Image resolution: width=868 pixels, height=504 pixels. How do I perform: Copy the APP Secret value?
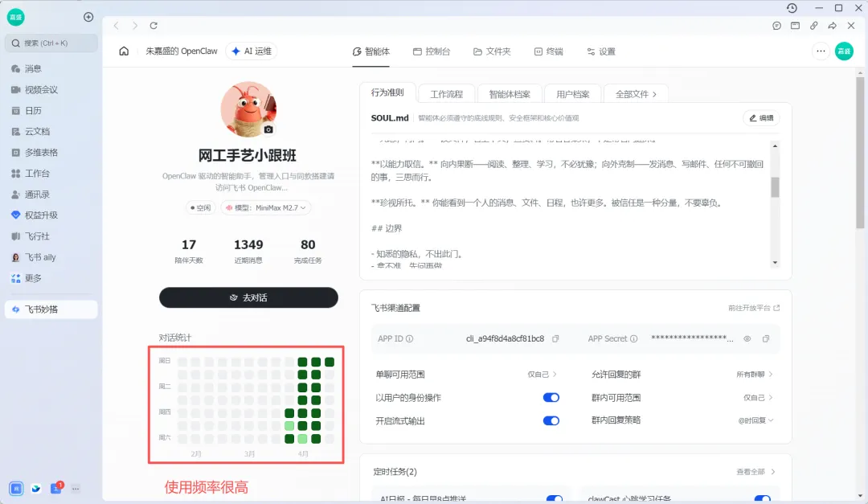point(766,338)
